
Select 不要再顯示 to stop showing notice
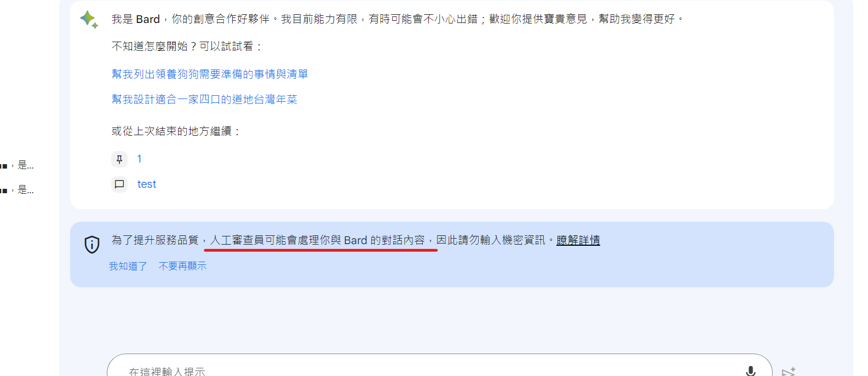pos(182,266)
